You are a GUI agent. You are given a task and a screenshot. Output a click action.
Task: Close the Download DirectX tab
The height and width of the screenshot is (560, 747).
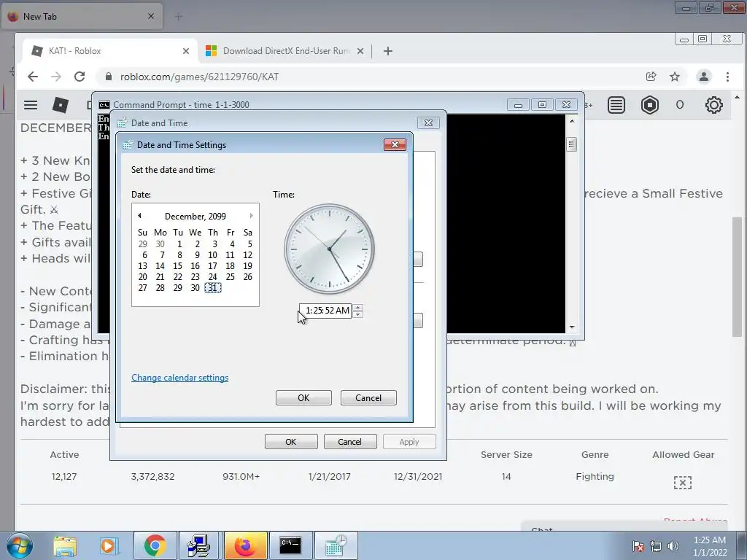click(x=360, y=51)
